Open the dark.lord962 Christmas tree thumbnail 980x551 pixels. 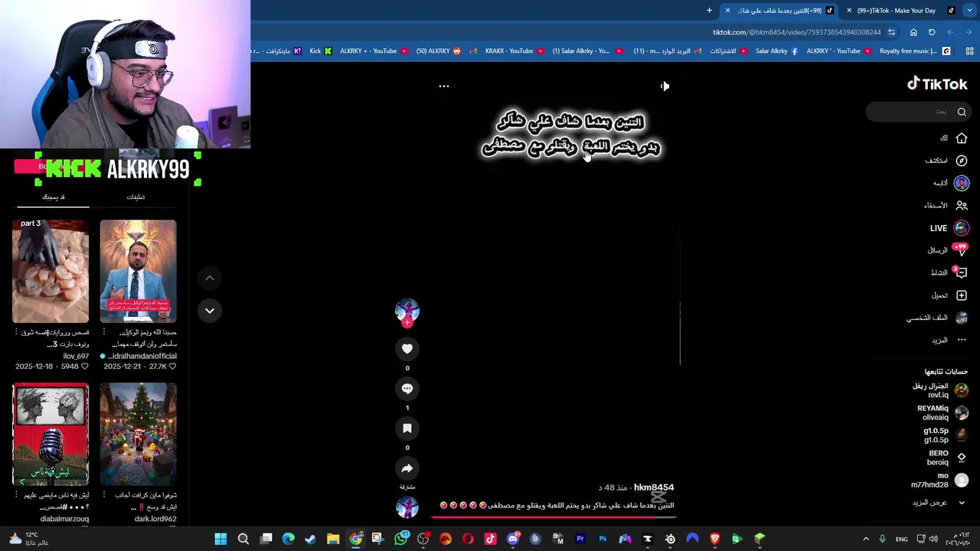point(138,435)
